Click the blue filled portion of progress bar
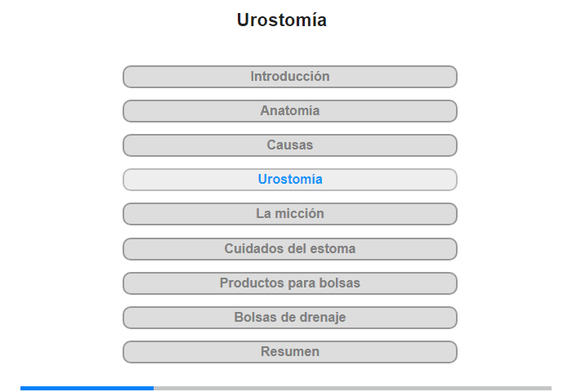Screen dimensions: 572x392 click(x=87, y=389)
